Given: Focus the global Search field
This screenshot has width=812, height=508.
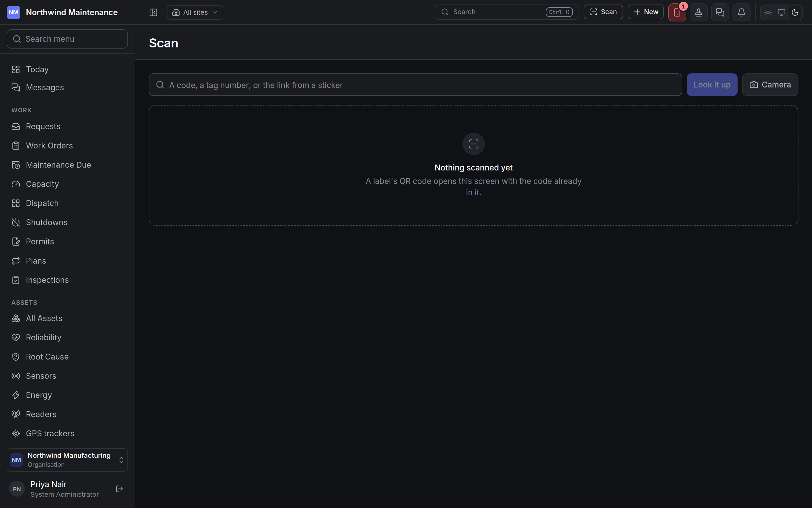Looking at the screenshot, I should coord(507,12).
